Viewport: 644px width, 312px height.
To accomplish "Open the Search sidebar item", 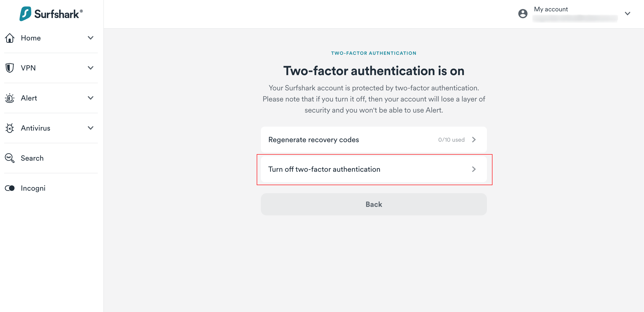I will (x=32, y=158).
